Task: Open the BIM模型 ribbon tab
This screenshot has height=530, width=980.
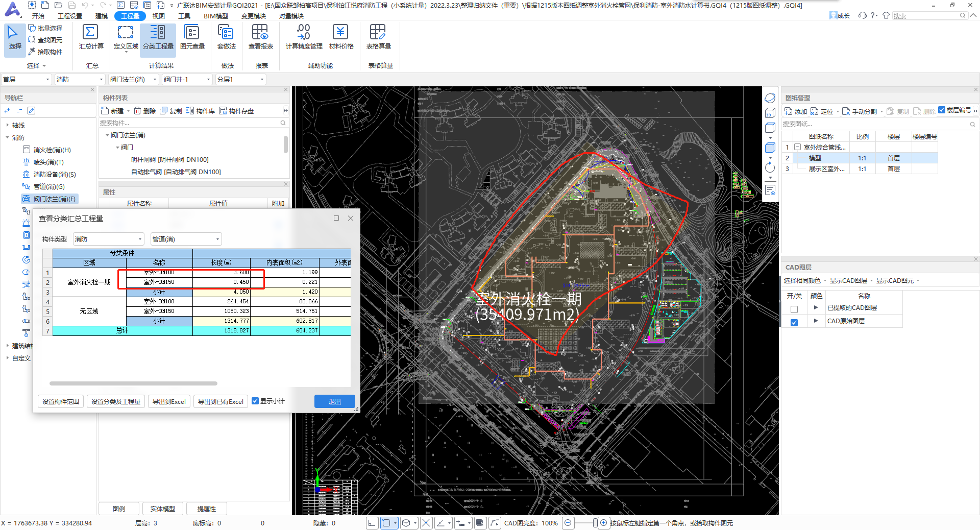Action: coord(216,16)
